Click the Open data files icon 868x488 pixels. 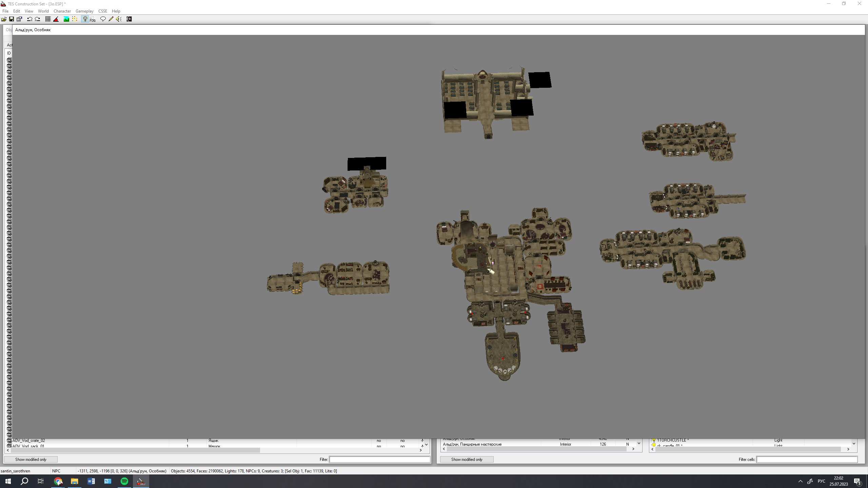pyautogui.click(x=4, y=19)
